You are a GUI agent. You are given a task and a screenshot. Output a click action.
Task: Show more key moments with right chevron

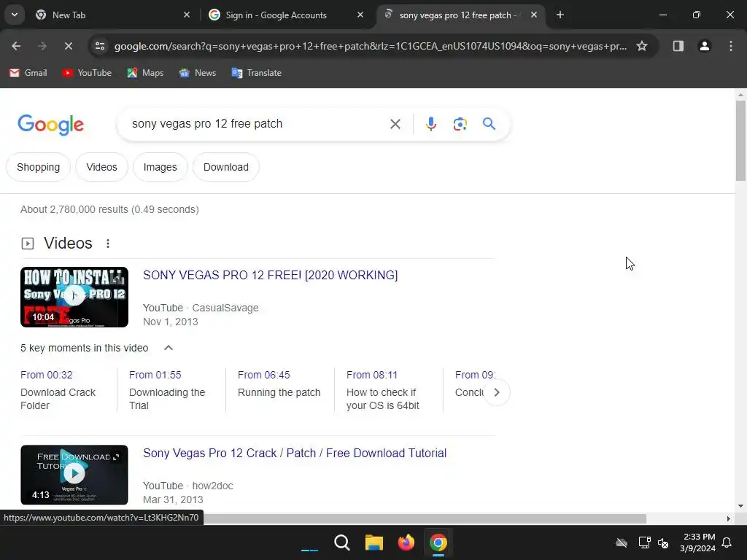pos(496,392)
